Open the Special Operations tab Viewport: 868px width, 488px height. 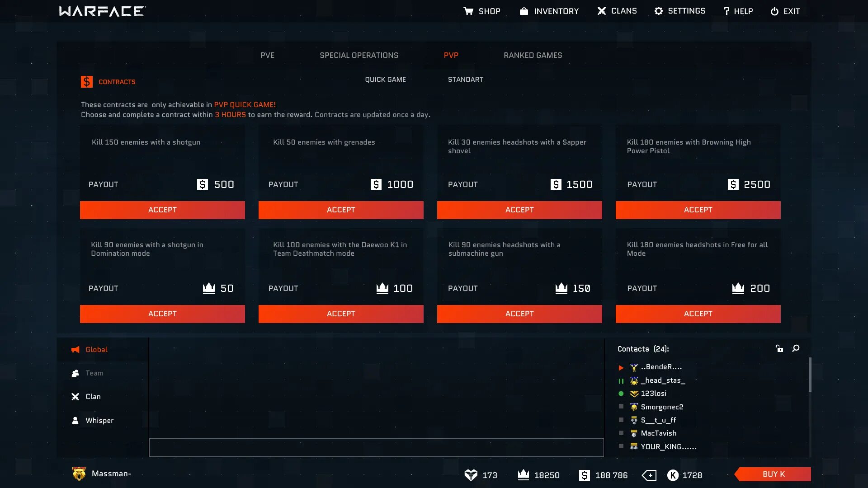[x=359, y=55]
